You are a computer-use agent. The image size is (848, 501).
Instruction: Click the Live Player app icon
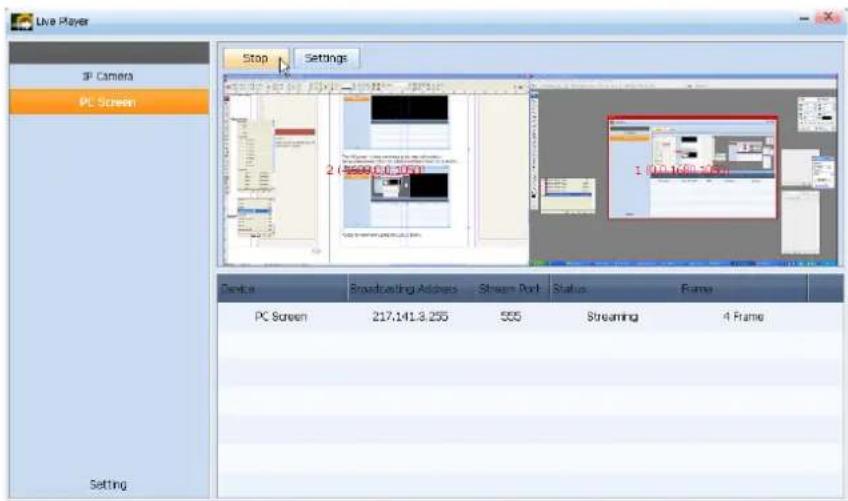[21, 21]
